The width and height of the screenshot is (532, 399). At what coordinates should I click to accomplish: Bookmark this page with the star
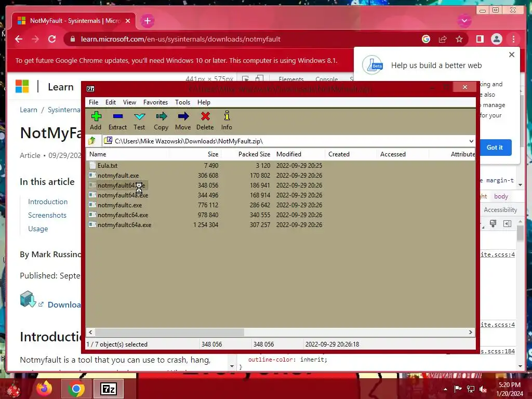click(x=459, y=39)
